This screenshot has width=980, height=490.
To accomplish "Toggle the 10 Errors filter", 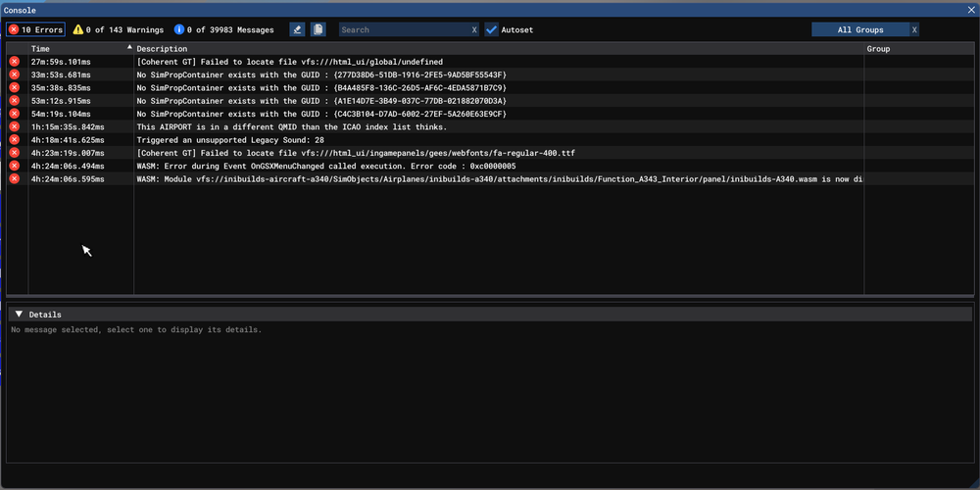I will (35, 30).
